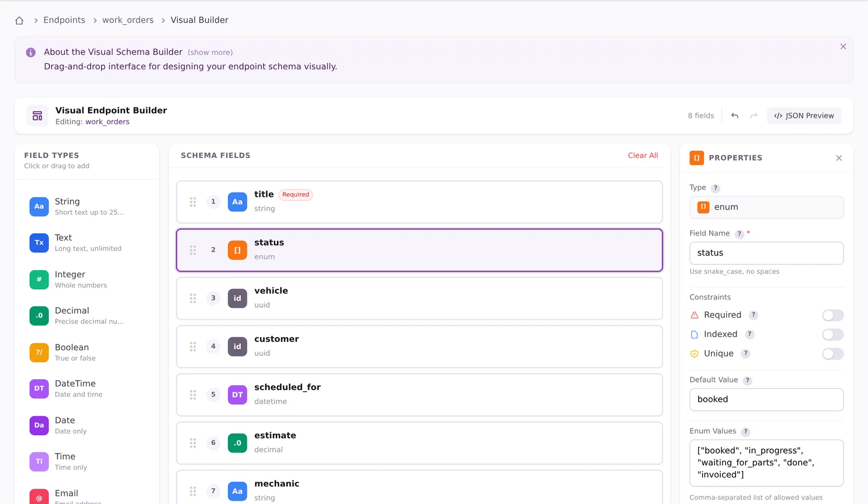The image size is (868, 504).
Task: Select the mechanic schema field
Action: (419, 488)
